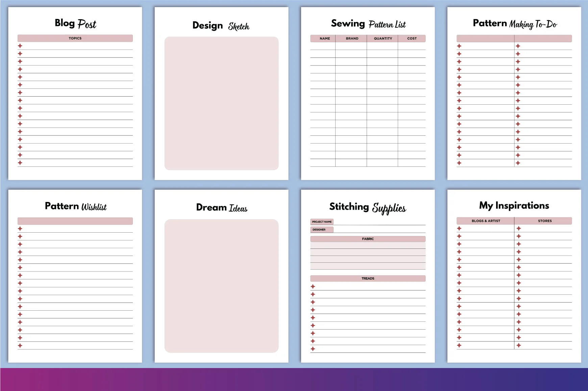Select the Design Sketch pink drawing area
The height and width of the screenshot is (391, 588).
pos(222,103)
